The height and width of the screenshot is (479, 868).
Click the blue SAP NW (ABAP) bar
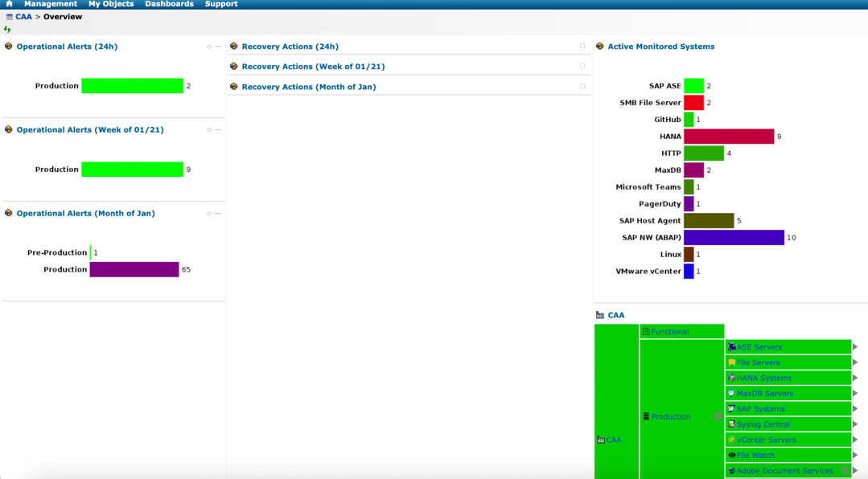point(734,237)
